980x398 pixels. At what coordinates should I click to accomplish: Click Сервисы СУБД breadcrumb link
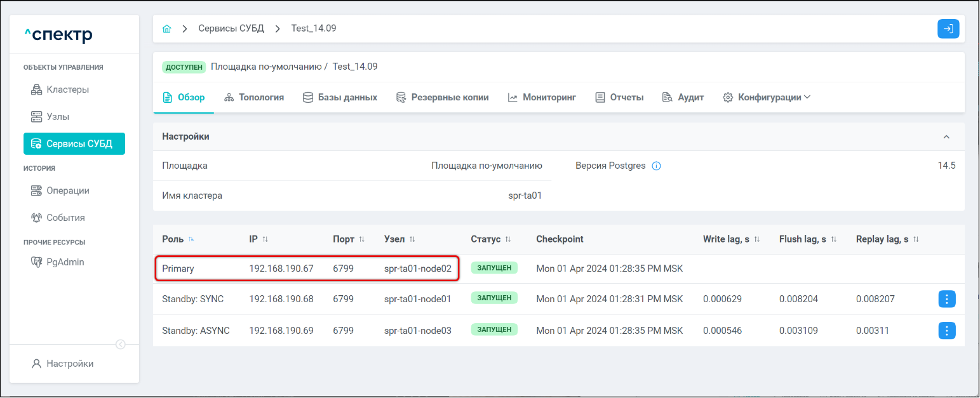coord(231,29)
